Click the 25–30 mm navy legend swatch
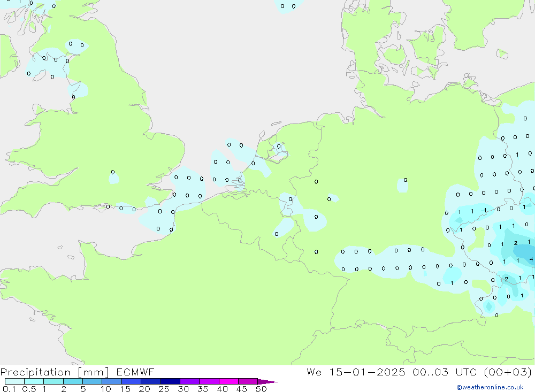Viewport: 535px width, 392px height. pos(170,381)
